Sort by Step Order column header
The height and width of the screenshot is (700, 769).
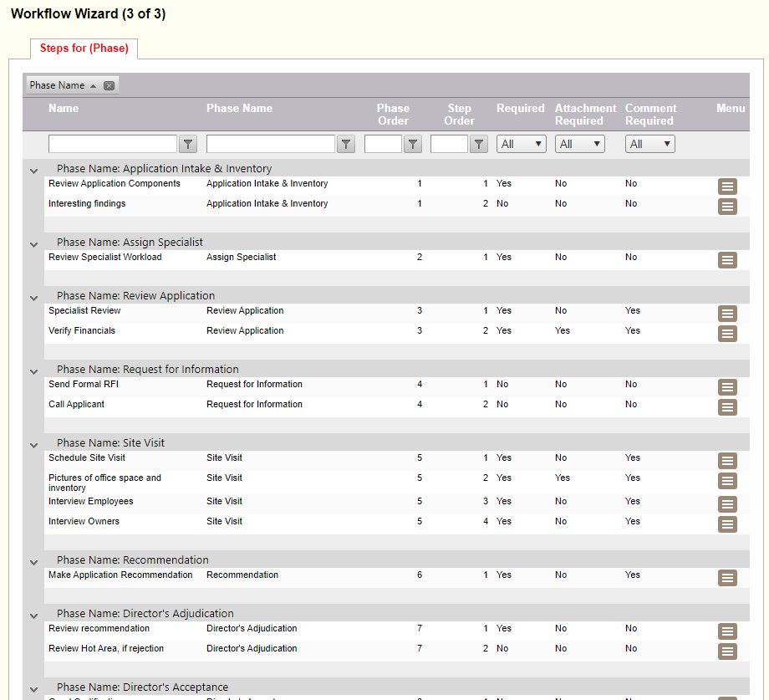pos(459,115)
